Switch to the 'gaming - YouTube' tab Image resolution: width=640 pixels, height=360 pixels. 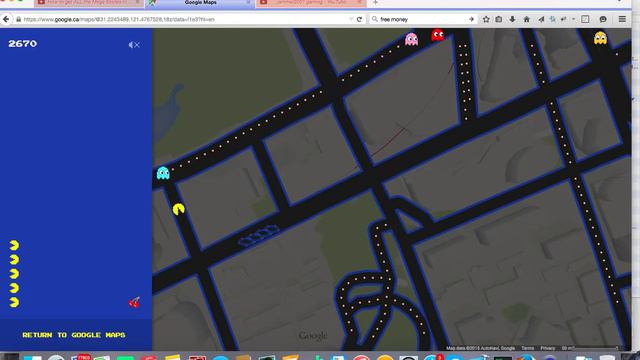311,3
